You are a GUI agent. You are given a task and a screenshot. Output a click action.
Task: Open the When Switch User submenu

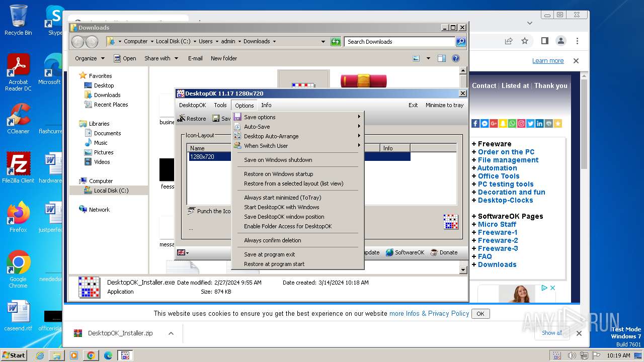pyautogui.click(x=297, y=146)
